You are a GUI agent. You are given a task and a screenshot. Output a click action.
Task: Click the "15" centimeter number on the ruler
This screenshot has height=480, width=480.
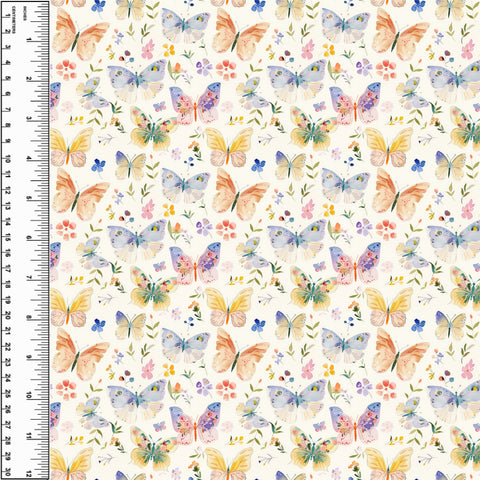8,237
